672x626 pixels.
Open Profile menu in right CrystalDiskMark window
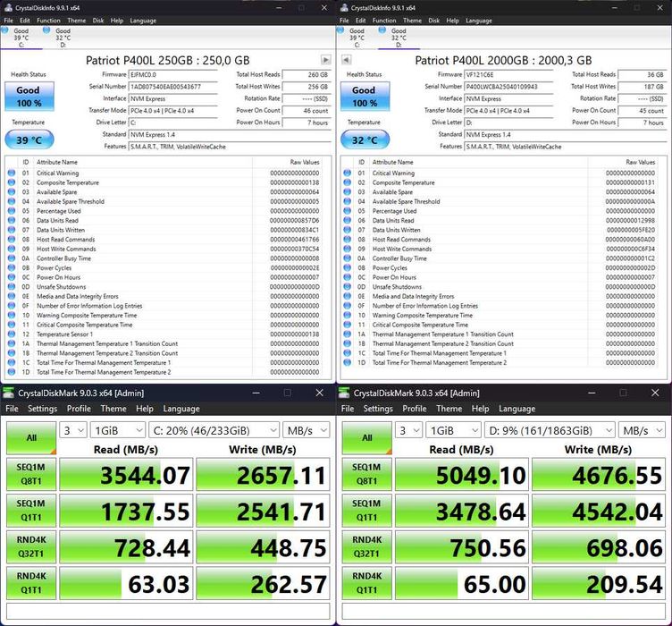[415, 409]
